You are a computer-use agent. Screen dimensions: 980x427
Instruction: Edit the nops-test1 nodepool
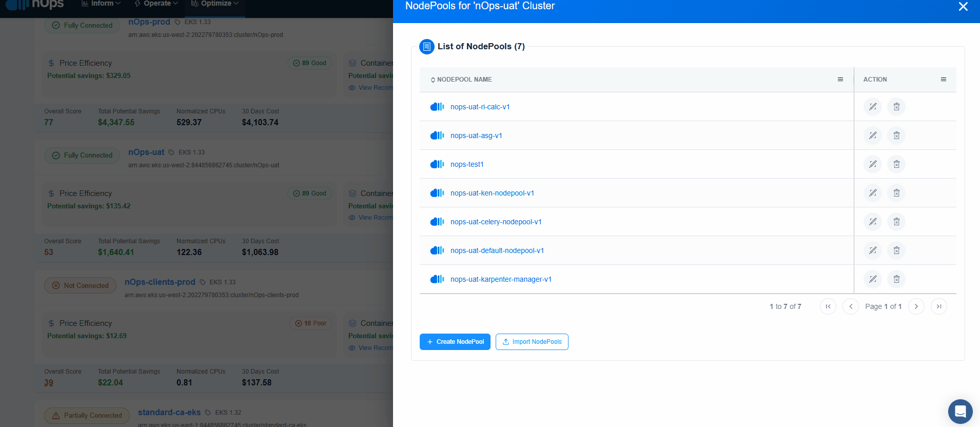(x=872, y=164)
